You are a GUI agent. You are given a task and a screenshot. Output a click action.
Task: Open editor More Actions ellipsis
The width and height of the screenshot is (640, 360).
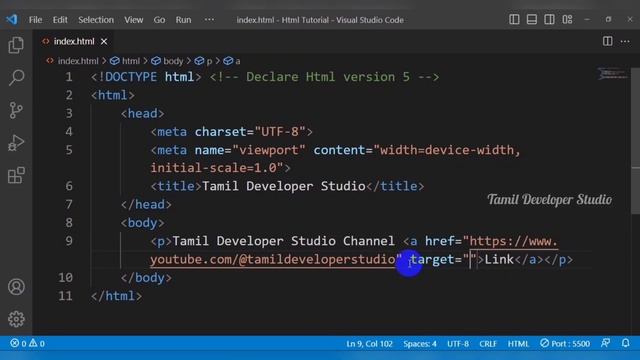(x=625, y=41)
